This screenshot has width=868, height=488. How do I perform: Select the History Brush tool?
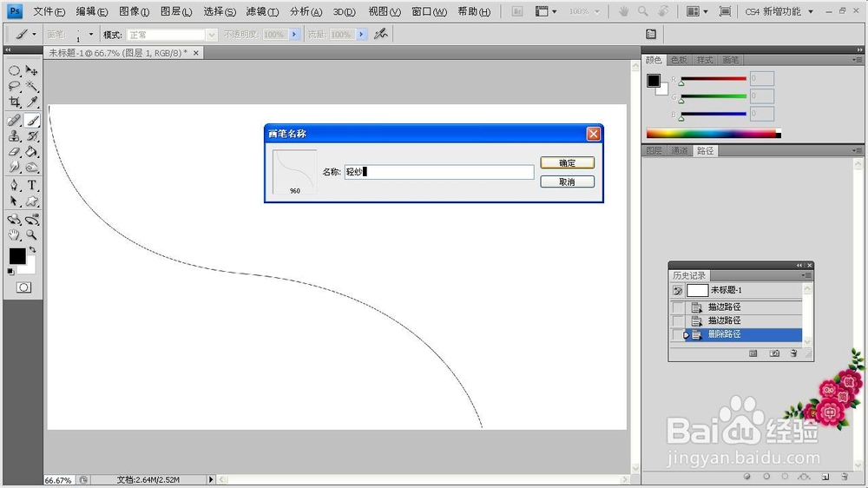31,135
